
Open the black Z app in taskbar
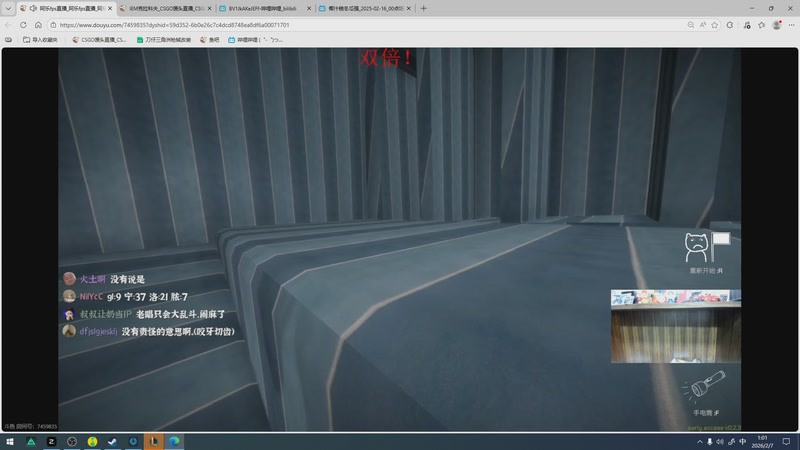click(x=52, y=441)
